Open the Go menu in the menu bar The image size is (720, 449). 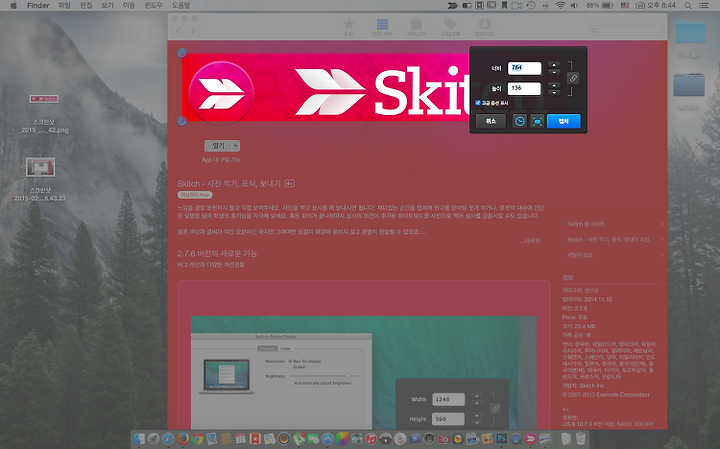129,6
